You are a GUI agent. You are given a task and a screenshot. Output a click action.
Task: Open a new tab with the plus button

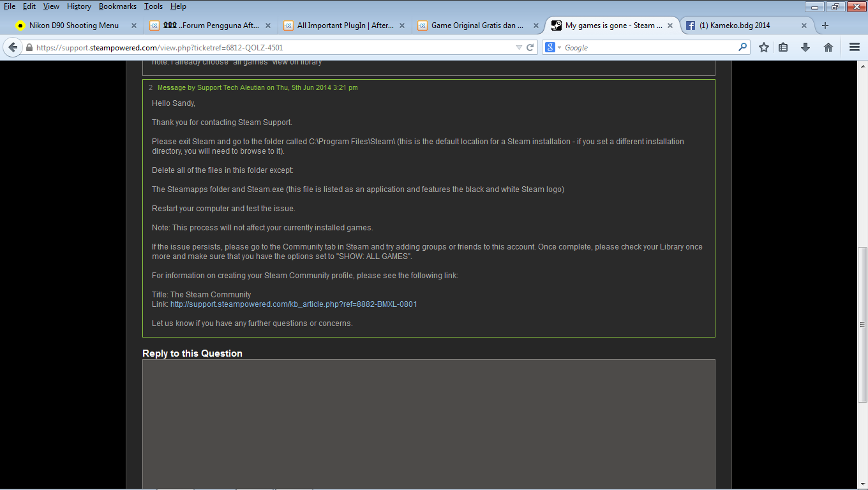pos(825,26)
